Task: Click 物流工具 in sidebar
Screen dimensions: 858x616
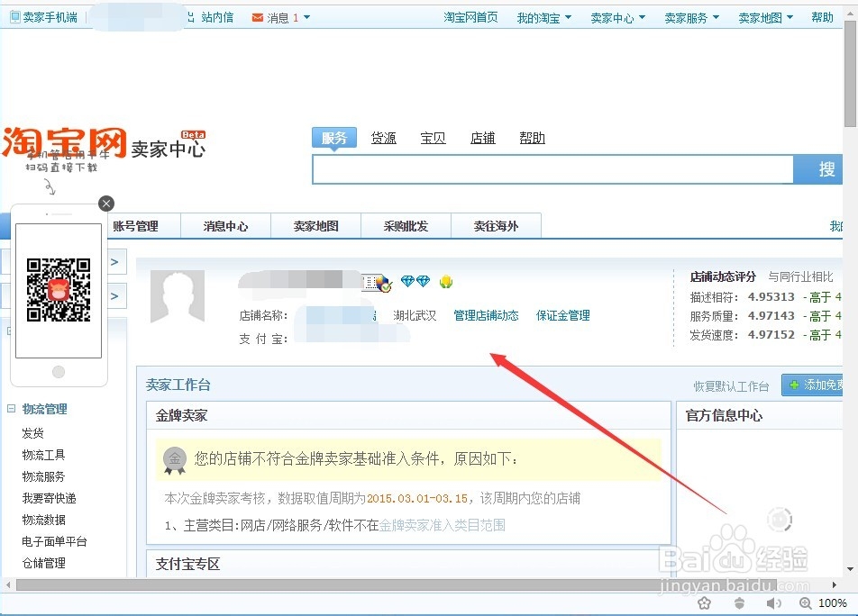Action: (43, 455)
